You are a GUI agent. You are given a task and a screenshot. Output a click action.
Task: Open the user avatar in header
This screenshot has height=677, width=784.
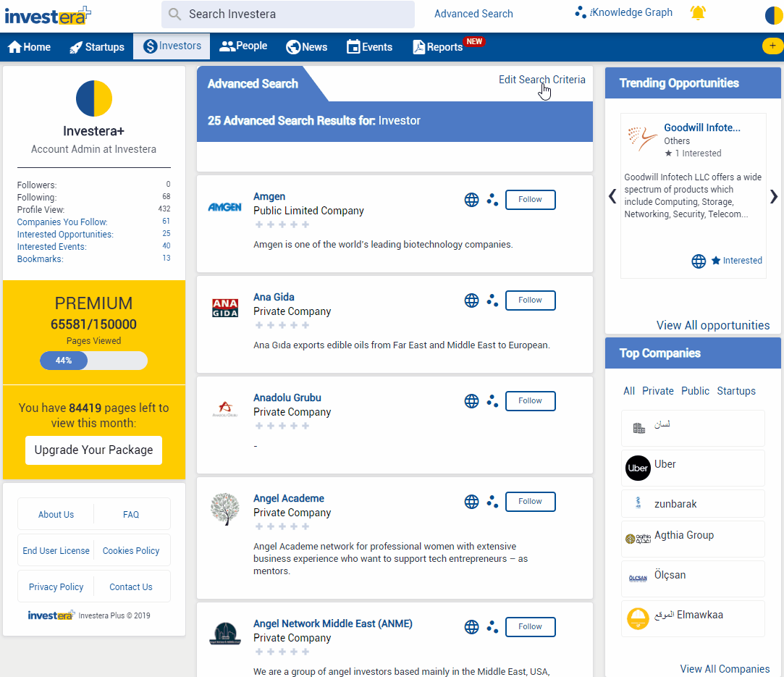[773, 15]
